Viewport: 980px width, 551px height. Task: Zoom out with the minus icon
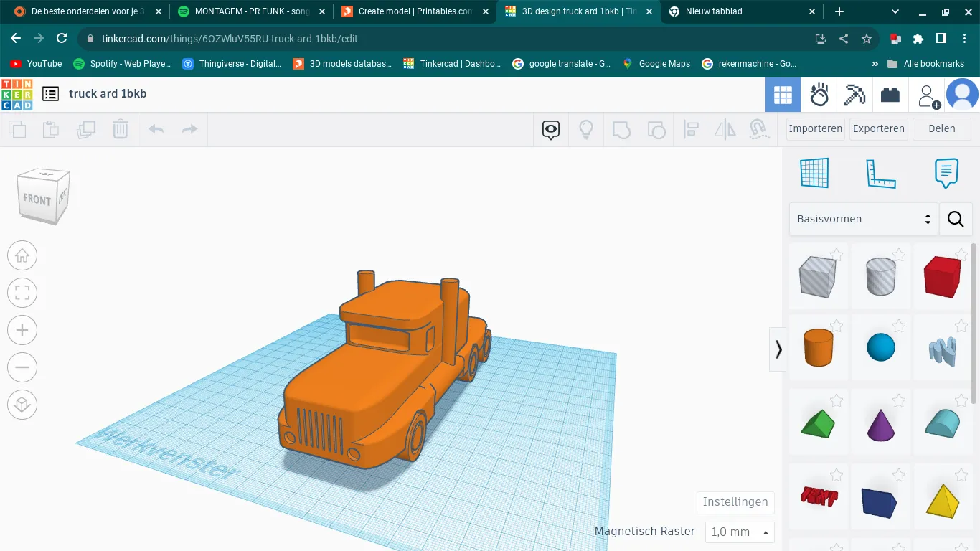(22, 367)
